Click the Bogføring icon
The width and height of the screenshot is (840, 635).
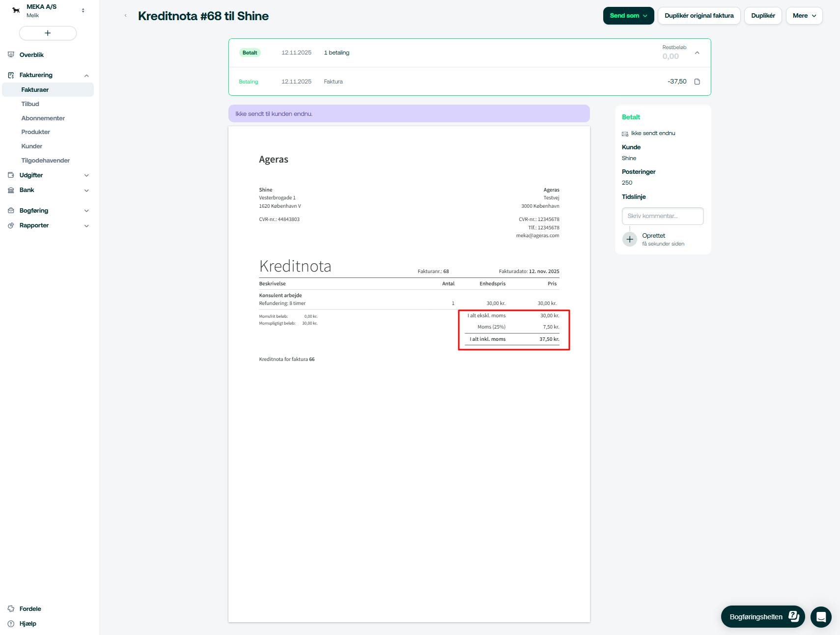pyautogui.click(x=11, y=211)
